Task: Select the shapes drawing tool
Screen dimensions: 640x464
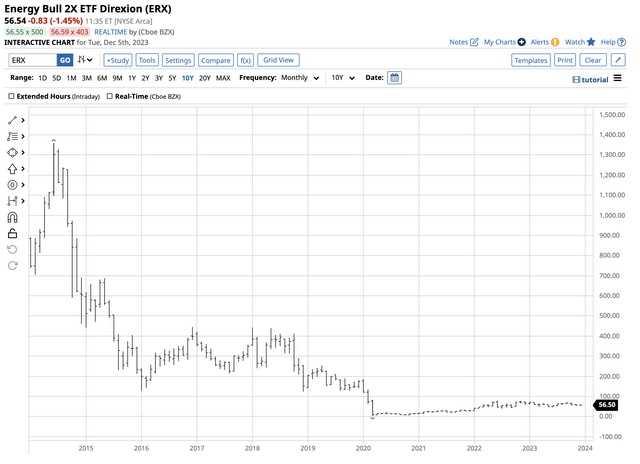Action: (12, 153)
